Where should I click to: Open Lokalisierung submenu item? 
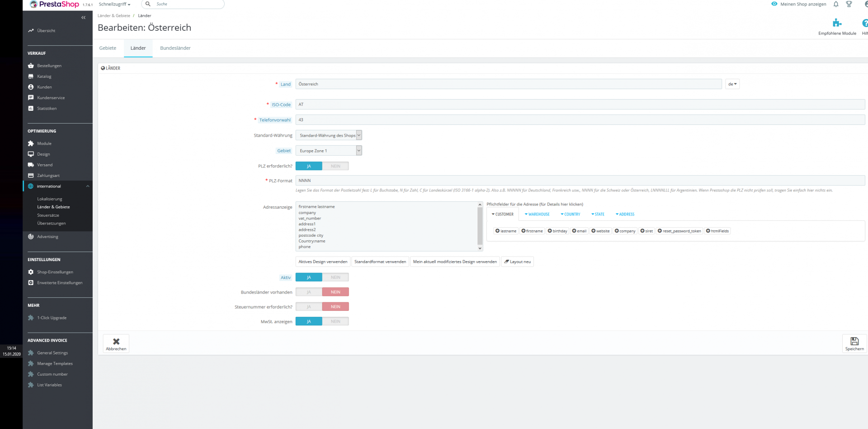pyautogui.click(x=50, y=199)
